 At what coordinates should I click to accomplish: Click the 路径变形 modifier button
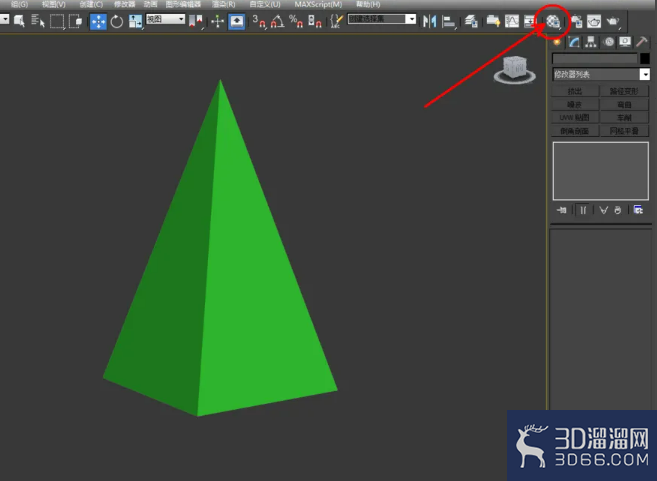(624, 91)
